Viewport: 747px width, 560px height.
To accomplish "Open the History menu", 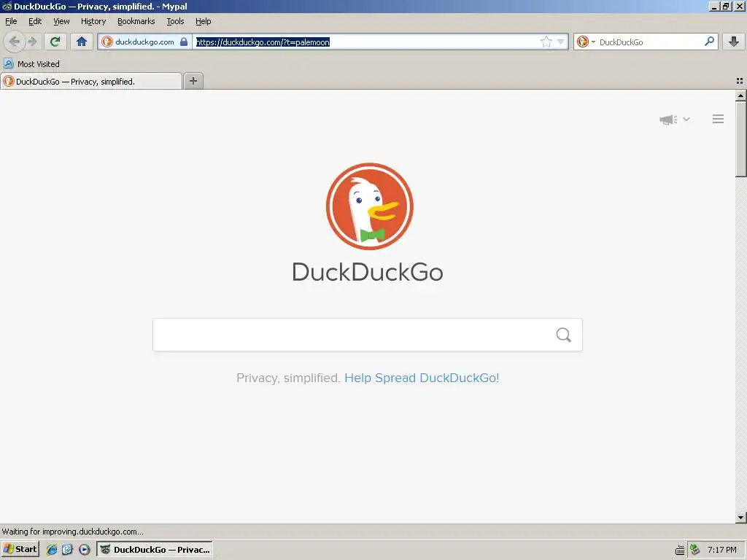I will (93, 21).
